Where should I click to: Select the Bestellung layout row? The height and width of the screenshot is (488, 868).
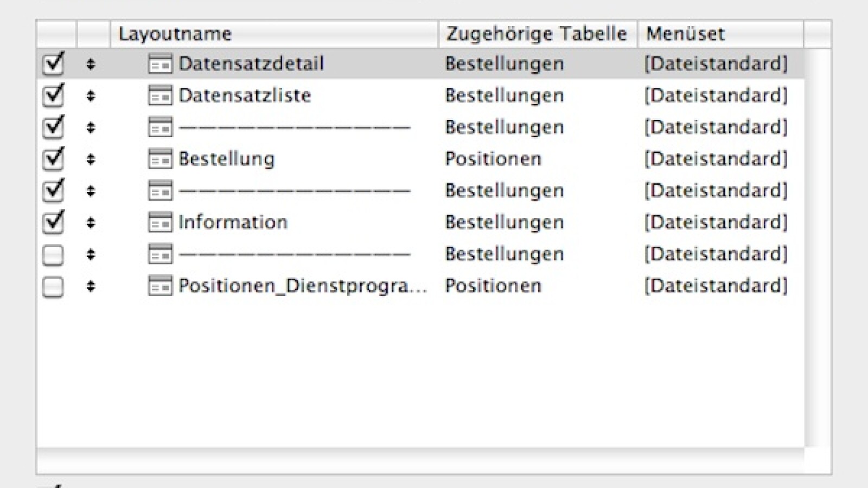point(325,159)
